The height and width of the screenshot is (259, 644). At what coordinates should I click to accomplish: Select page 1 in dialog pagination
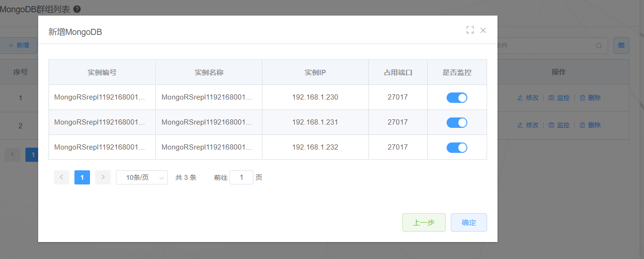[x=82, y=177]
